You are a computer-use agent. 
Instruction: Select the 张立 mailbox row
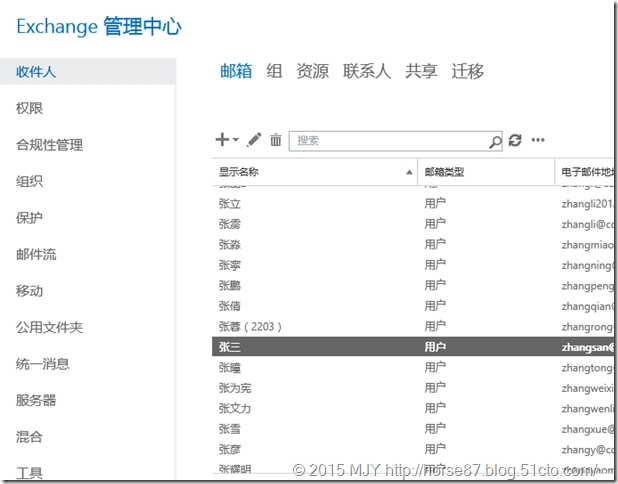click(413, 204)
